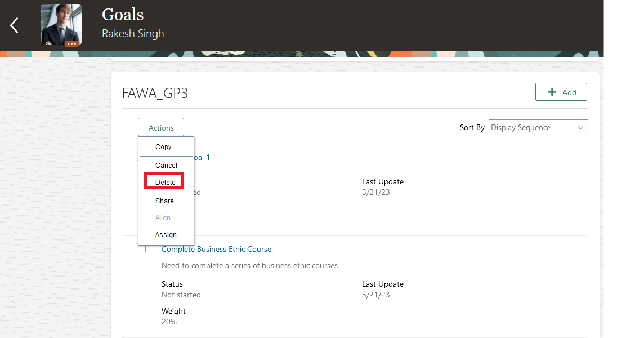Choose Copy from the Actions menu
The width and height of the screenshot is (644, 338).
pos(163,147)
